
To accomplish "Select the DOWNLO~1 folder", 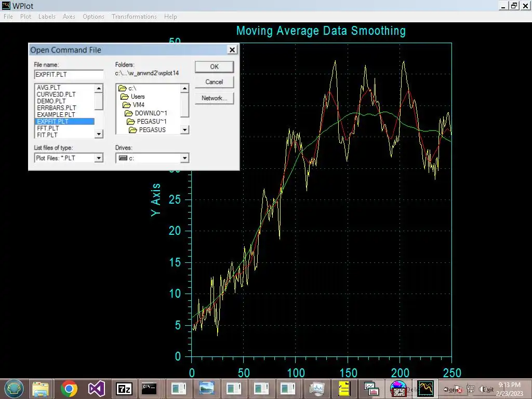I will [146, 113].
